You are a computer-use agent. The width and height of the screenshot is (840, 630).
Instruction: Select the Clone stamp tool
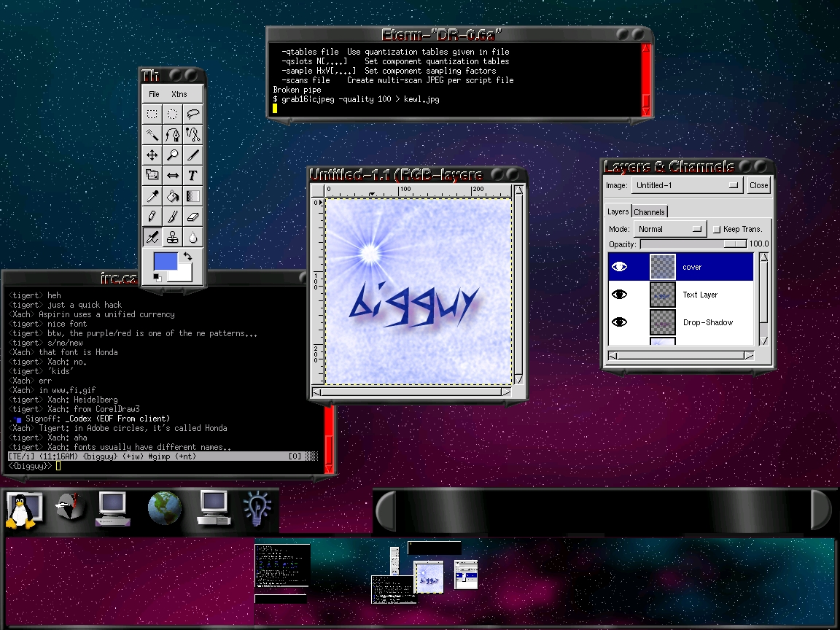172,237
